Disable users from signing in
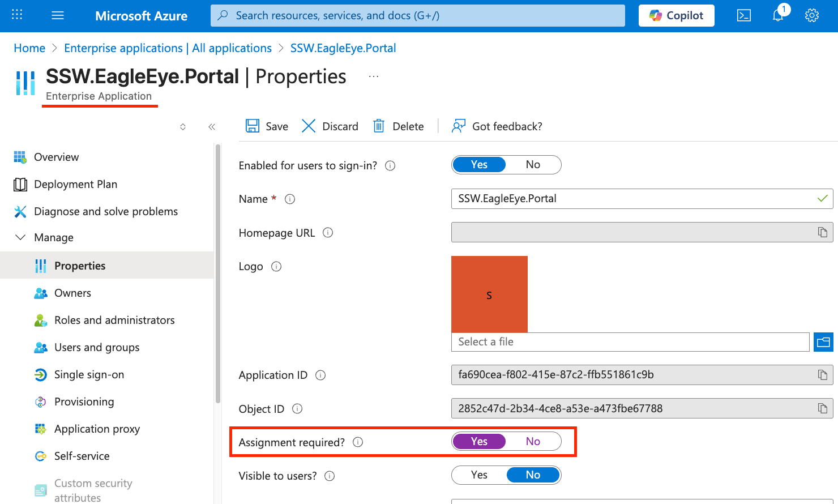Screen dimensions: 838x504 tap(533, 164)
